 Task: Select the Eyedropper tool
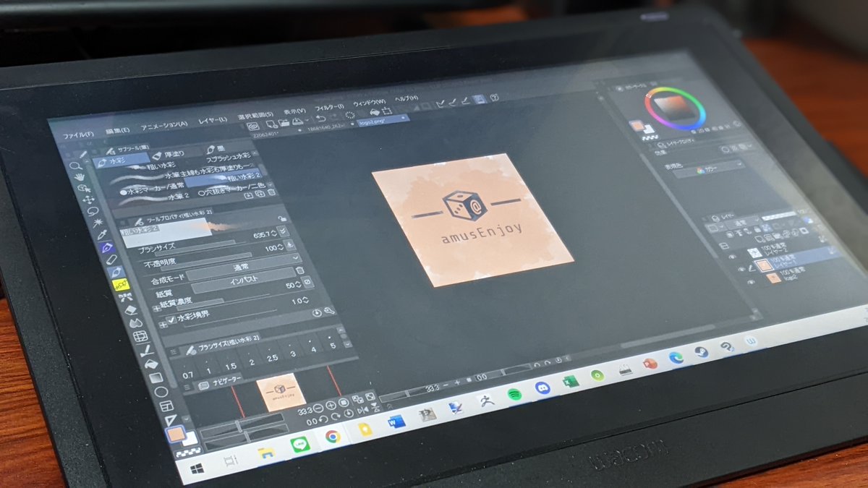pos(102,236)
